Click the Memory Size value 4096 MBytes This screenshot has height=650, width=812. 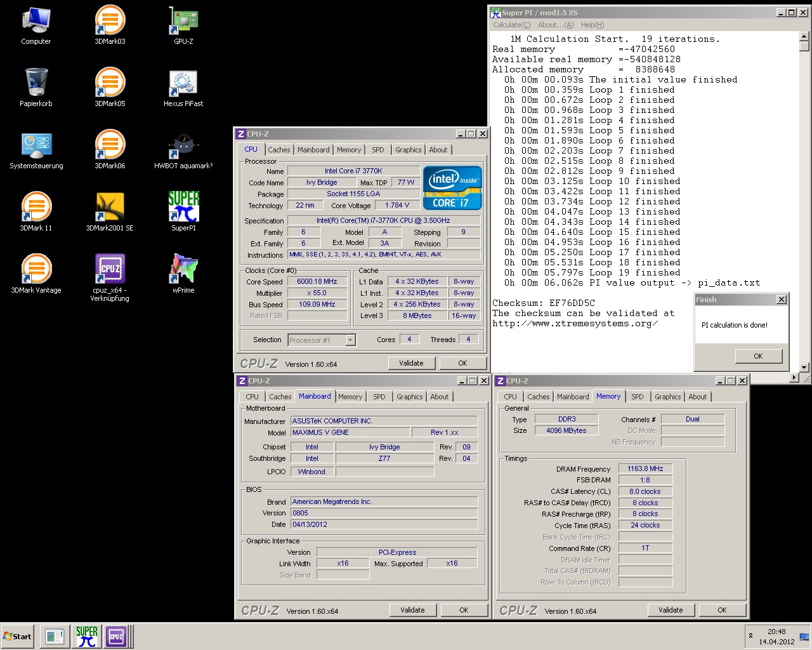[566, 430]
